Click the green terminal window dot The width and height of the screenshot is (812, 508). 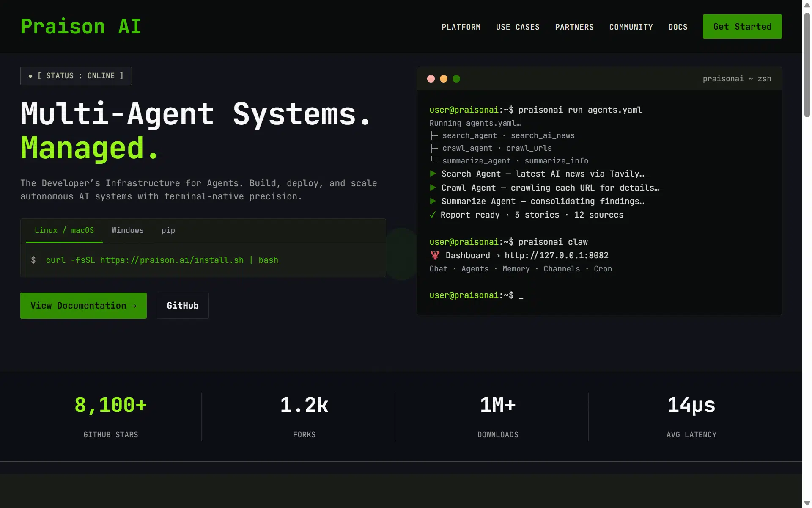[x=456, y=79]
